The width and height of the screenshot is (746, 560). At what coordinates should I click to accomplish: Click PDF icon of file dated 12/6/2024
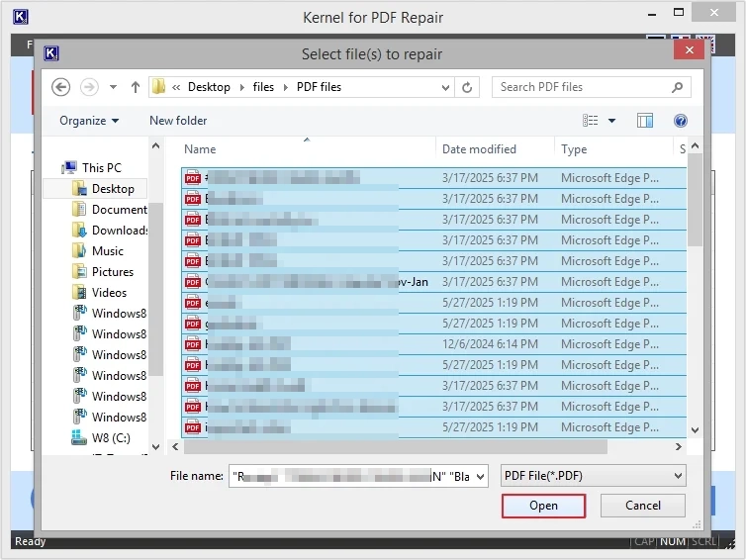(193, 344)
